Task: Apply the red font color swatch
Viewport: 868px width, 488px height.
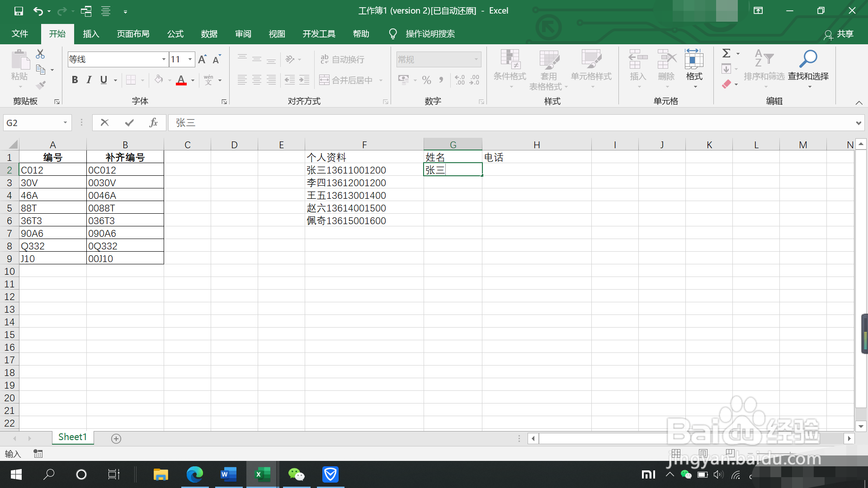Action: (181, 80)
